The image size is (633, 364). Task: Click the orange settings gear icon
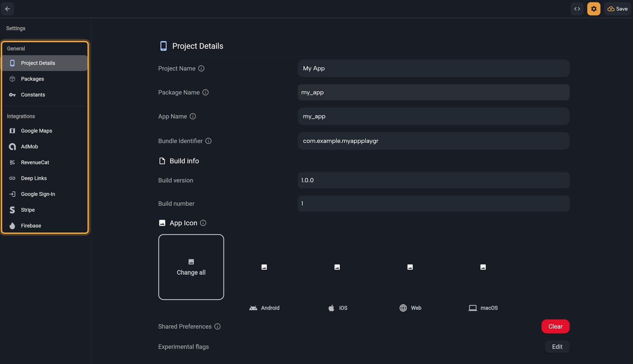594,9
